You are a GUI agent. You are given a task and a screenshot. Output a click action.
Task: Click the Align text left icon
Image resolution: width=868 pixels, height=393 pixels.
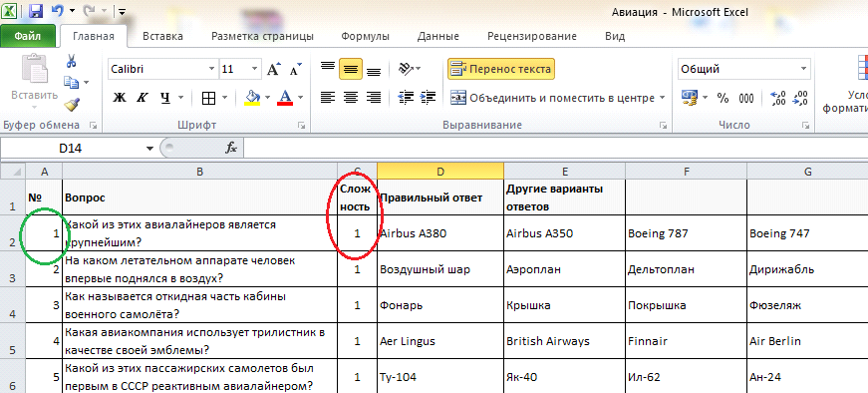pos(328,98)
